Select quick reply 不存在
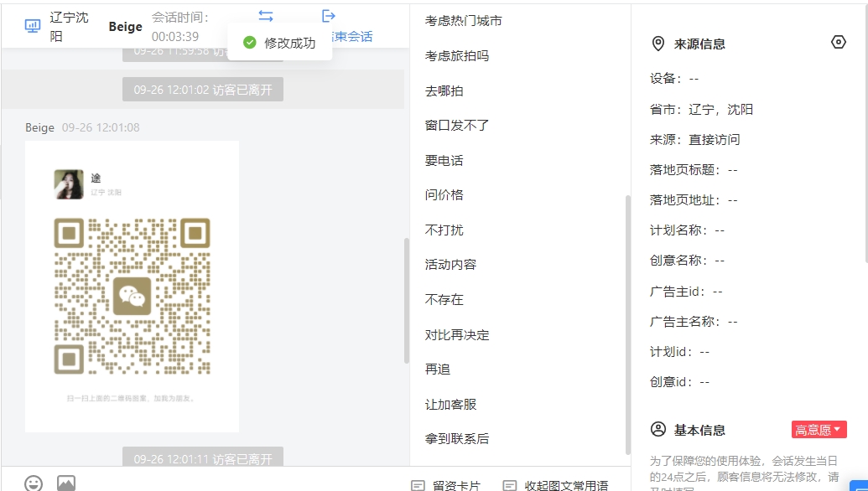 [x=444, y=299]
